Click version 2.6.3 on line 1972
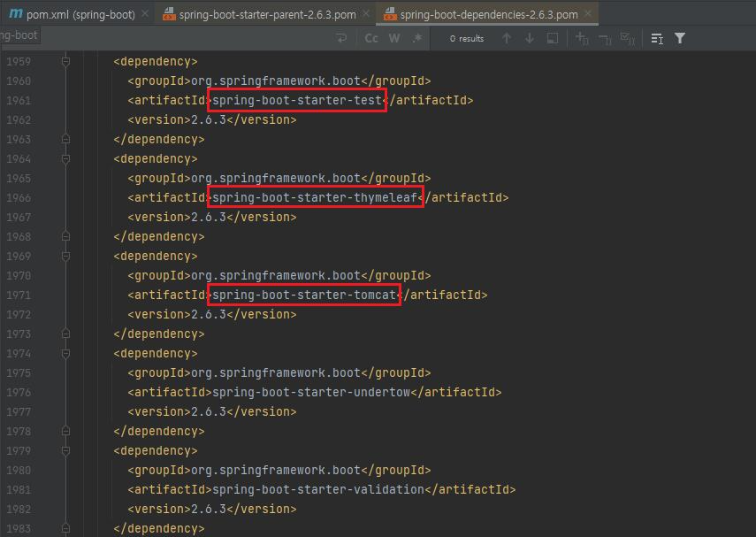The height and width of the screenshot is (537, 756). click(x=209, y=315)
